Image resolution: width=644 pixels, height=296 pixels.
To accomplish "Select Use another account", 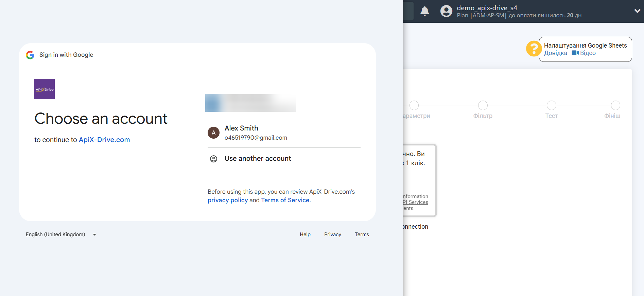I will (x=284, y=159).
